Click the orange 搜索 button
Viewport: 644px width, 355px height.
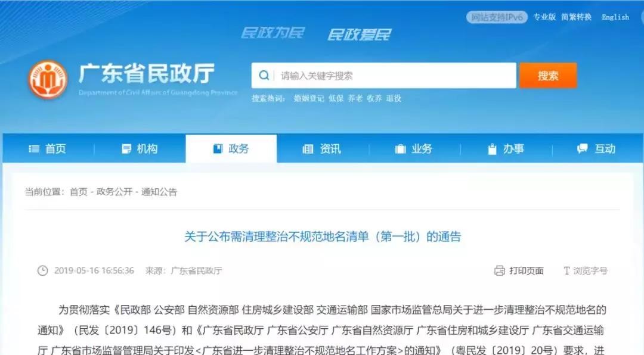click(x=548, y=76)
